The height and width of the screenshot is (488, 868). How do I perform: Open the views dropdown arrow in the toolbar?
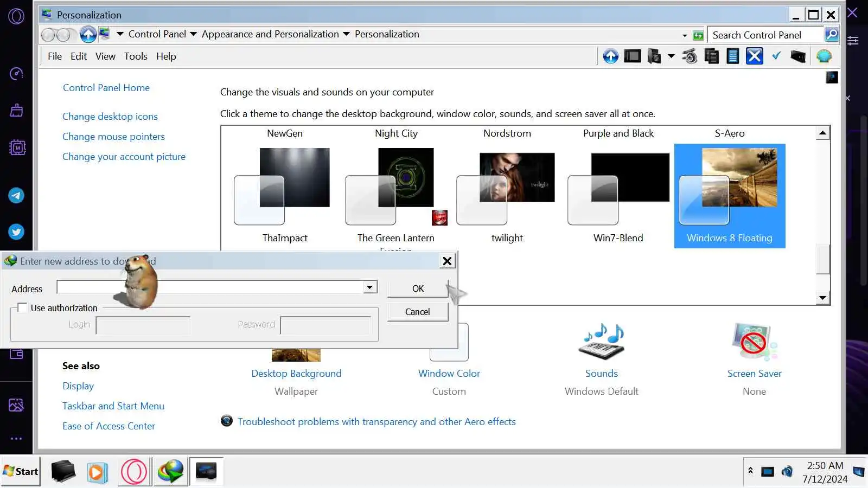click(x=671, y=56)
